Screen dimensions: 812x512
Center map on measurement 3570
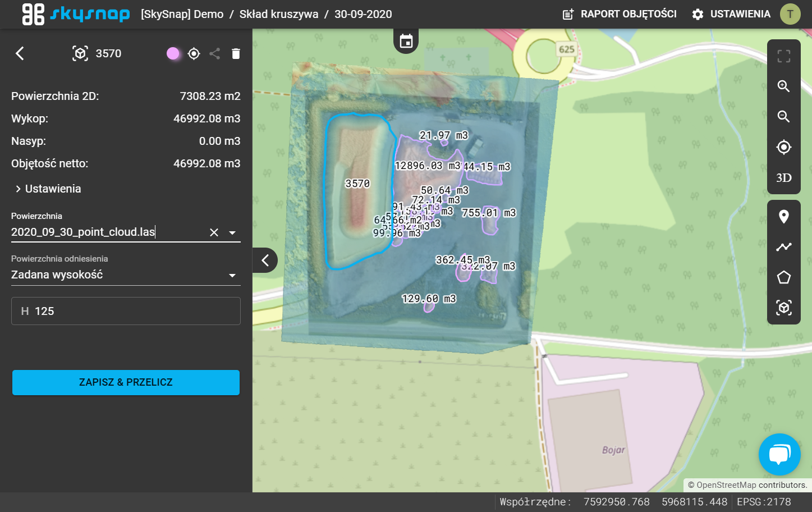click(194, 53)
